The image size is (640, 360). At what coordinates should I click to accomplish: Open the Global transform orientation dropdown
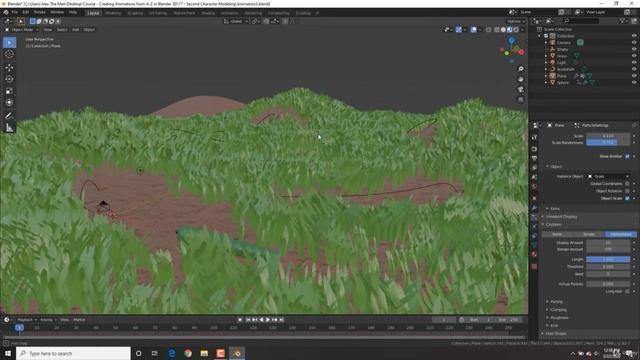[236, 21]
